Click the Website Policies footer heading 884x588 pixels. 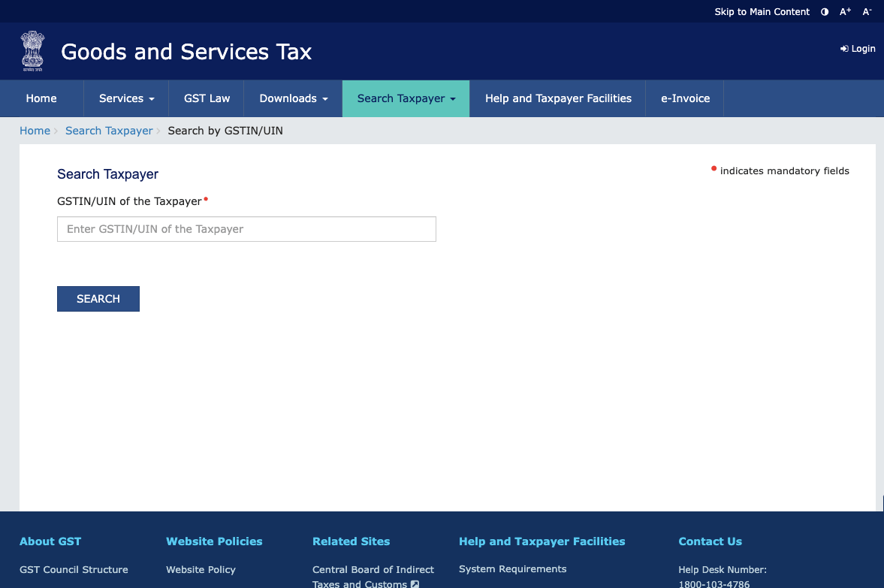pos(214,541)
